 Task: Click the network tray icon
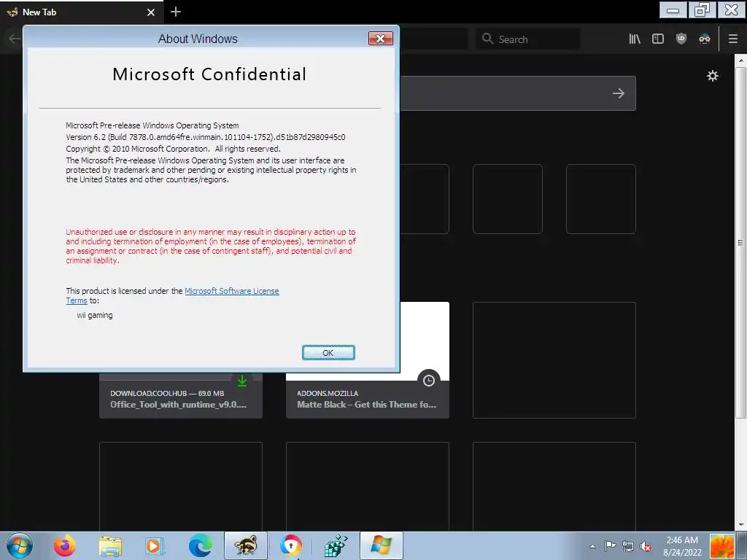point(628,546)
